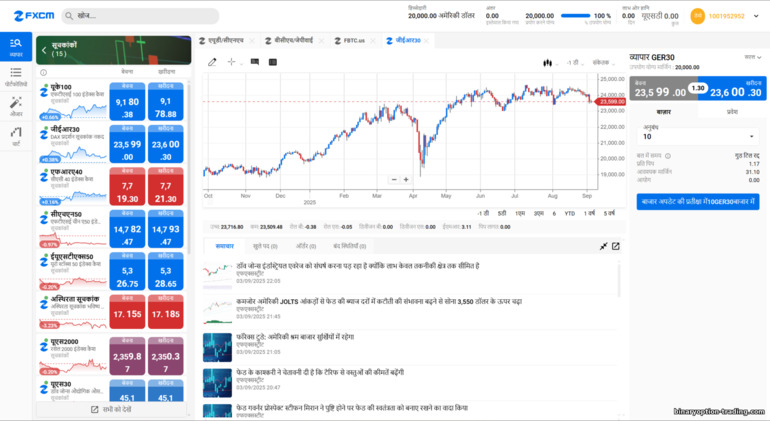
Task: Close the FBTC.us chart tab
Action: (373, 41)
